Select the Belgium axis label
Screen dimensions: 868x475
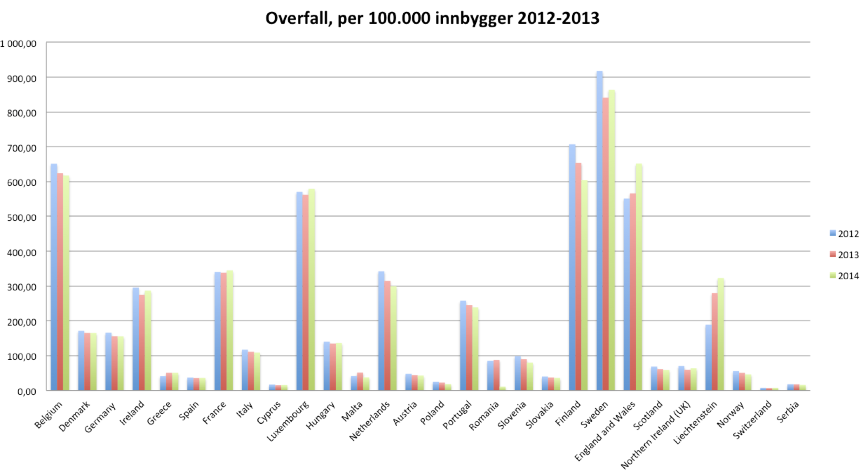tap(49, 416)
